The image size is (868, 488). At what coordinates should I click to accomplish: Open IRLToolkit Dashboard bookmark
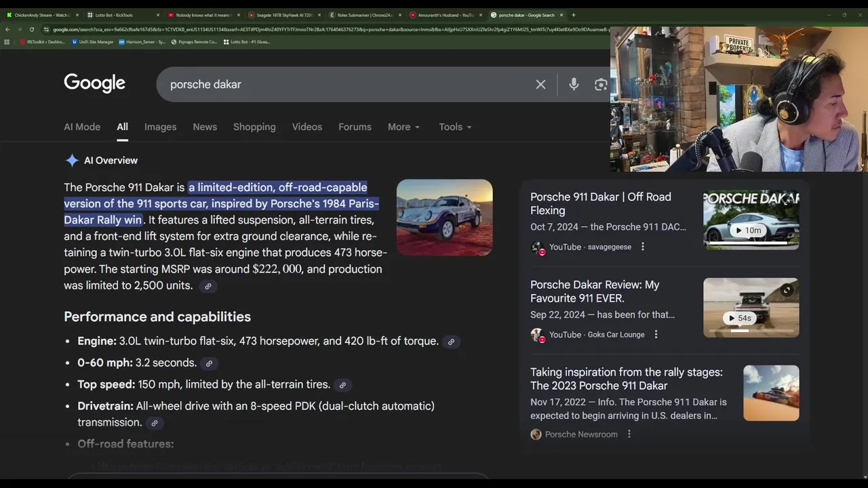click(x=42, y=42)
